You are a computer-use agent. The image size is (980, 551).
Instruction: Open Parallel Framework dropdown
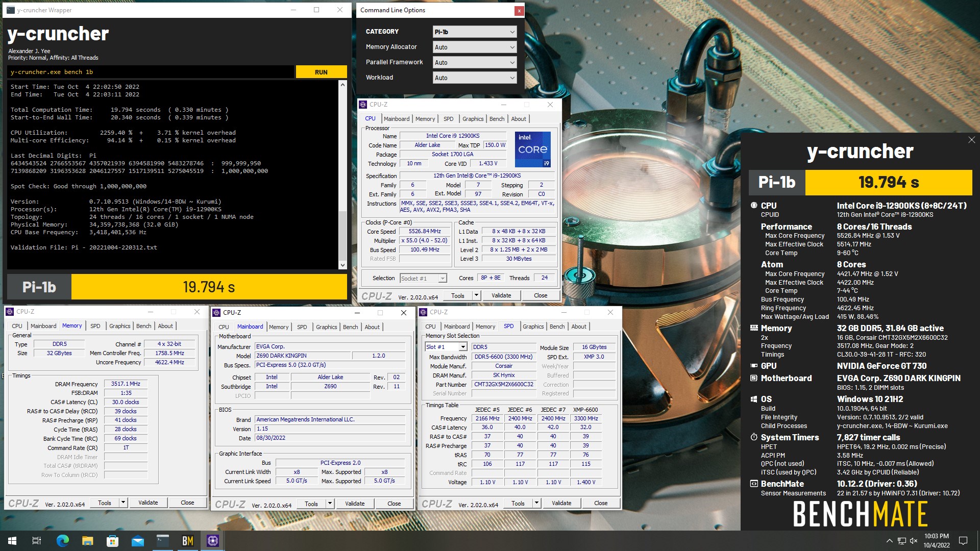pyautogui.click(x=475, y=62)
